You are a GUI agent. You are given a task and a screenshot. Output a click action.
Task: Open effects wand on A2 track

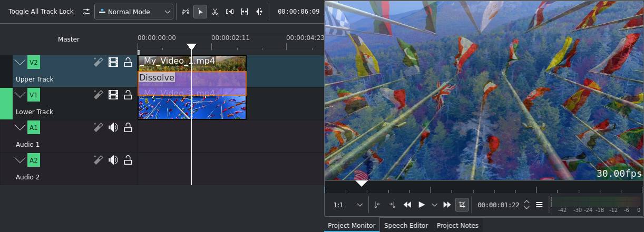pyautogui.click(x=98, y=160)
